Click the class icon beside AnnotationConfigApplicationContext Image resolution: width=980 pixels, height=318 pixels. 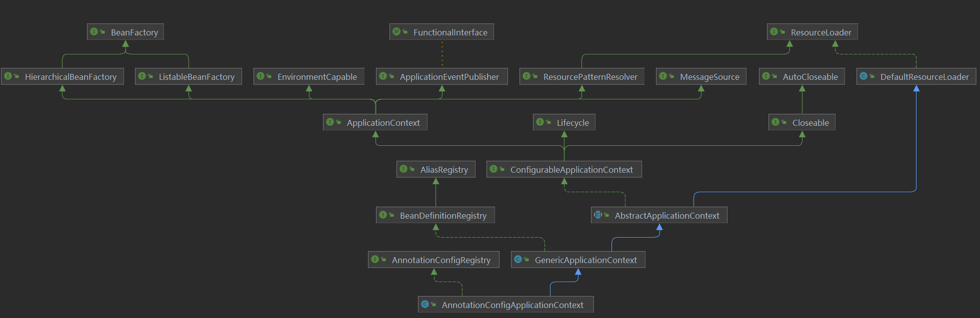coord(425,305)
